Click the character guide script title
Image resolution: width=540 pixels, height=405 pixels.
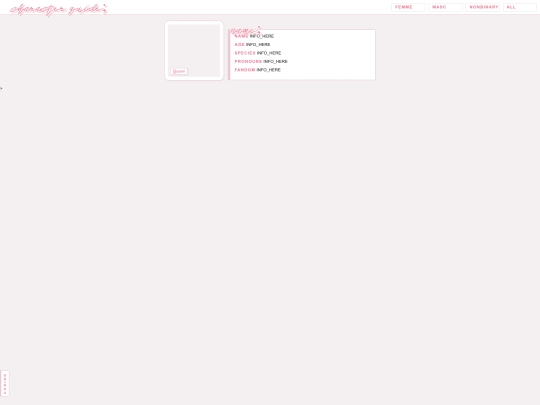[59, 9]
